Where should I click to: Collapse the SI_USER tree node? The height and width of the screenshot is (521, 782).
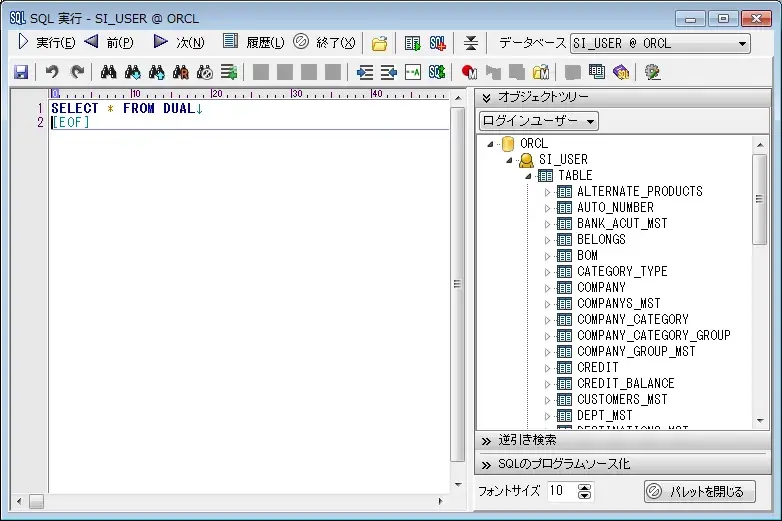click(x=509, y=160)
